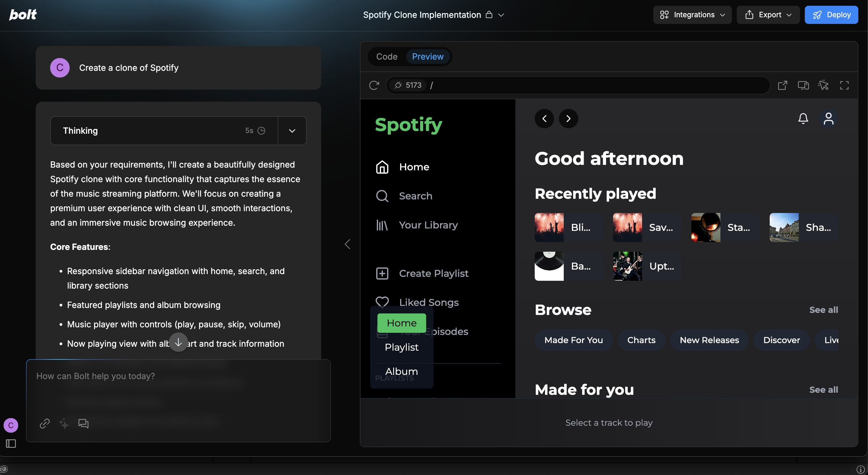Toggle the sidebar panel icon at bottom left
Screen dimensions: 868x475
pos(11,444)
